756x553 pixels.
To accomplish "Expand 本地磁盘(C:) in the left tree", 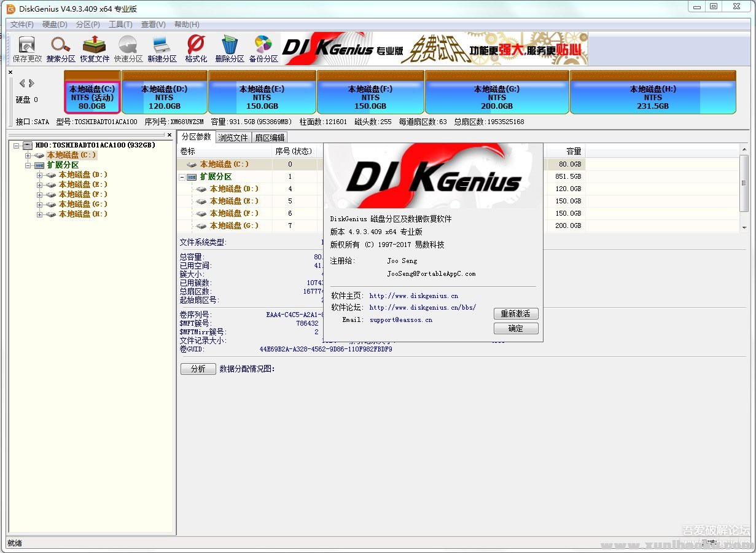I will pos(28,155).
